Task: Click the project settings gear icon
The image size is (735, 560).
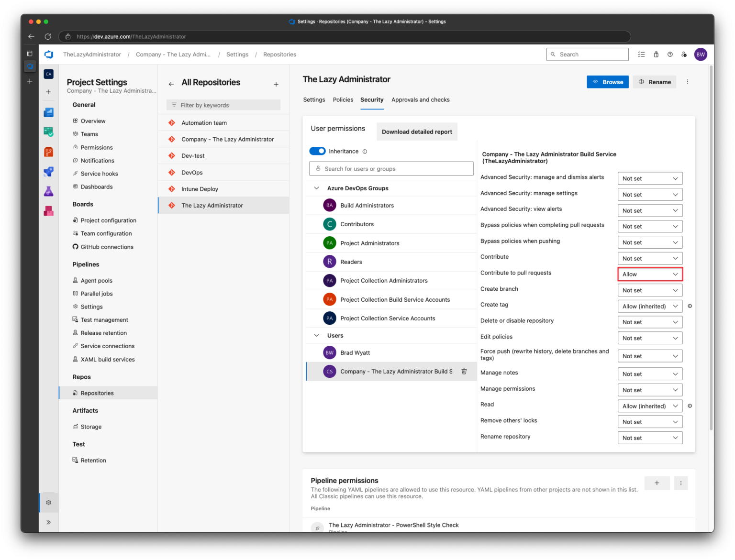Action: tap(48, 503)
